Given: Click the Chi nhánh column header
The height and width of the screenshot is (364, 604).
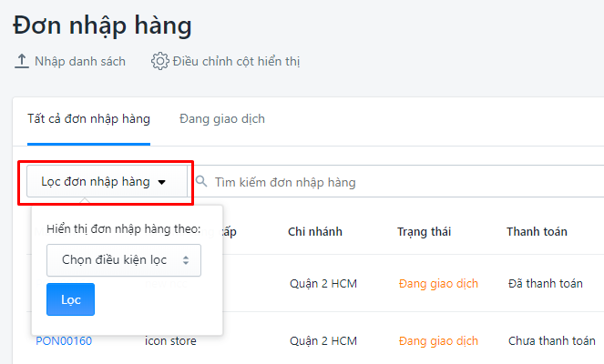Looking at the screenshot, I should tap(315, 232).
